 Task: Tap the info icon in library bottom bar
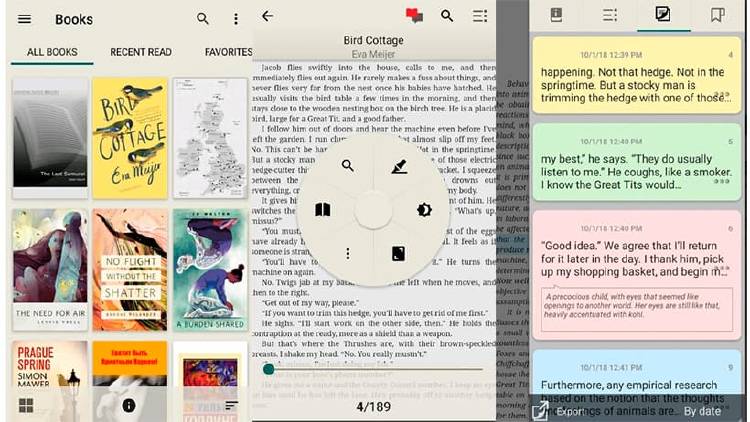[x=129, y=405]
